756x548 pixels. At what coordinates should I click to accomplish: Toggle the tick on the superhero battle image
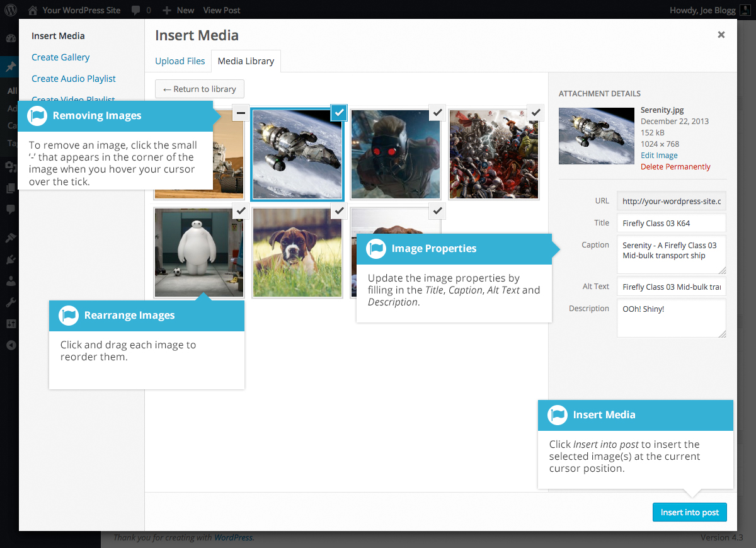535,113
